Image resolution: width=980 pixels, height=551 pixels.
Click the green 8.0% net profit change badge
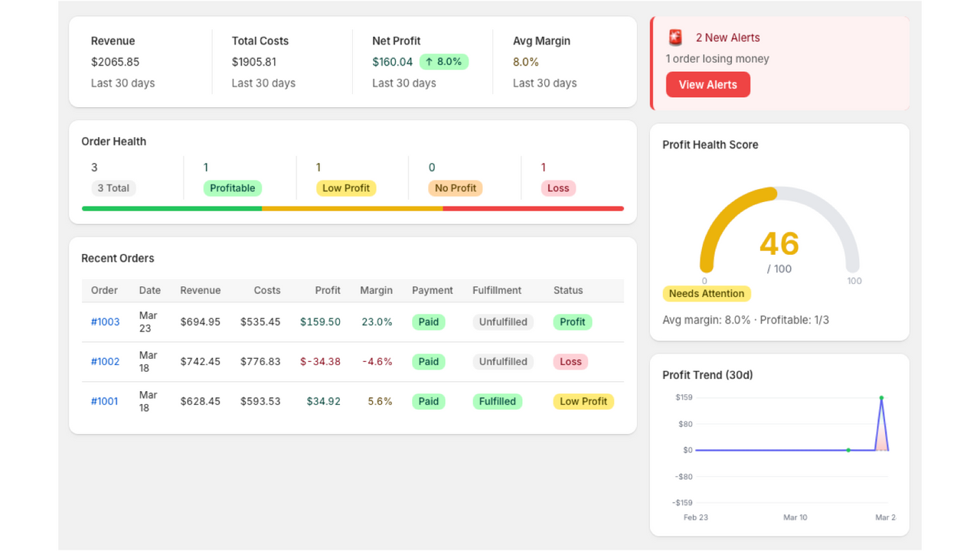(x=444, y=62)
